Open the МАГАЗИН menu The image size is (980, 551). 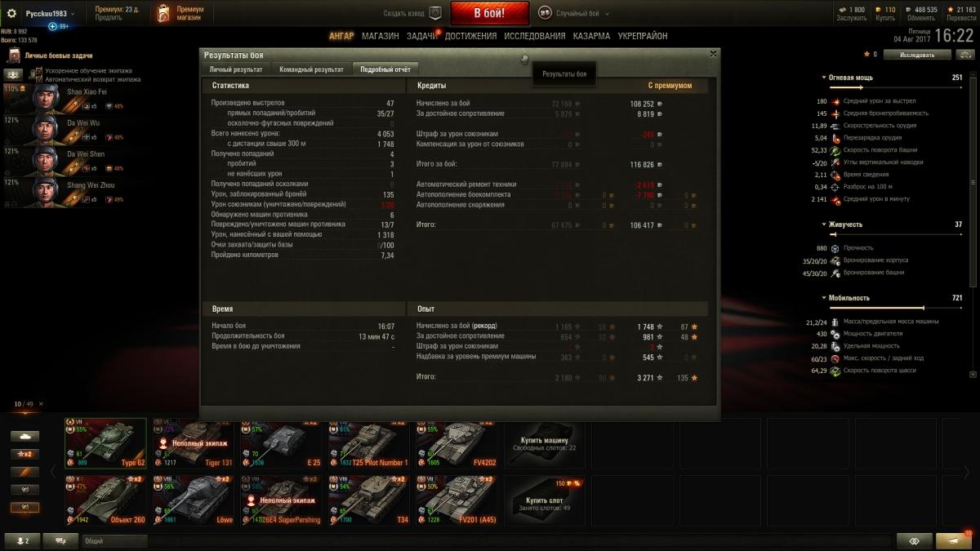pyautogui.click(x=381, y=36)
